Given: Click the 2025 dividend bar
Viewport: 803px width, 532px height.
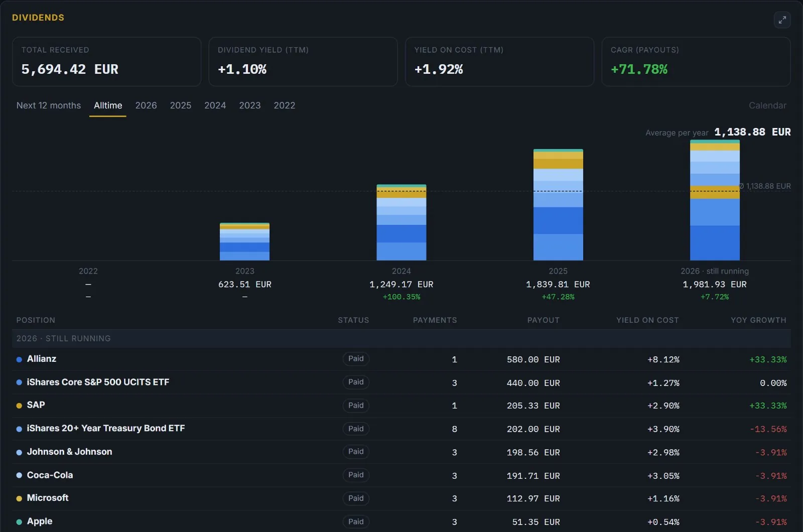Looking at the screenshot, I should click(x=558, y=205).
